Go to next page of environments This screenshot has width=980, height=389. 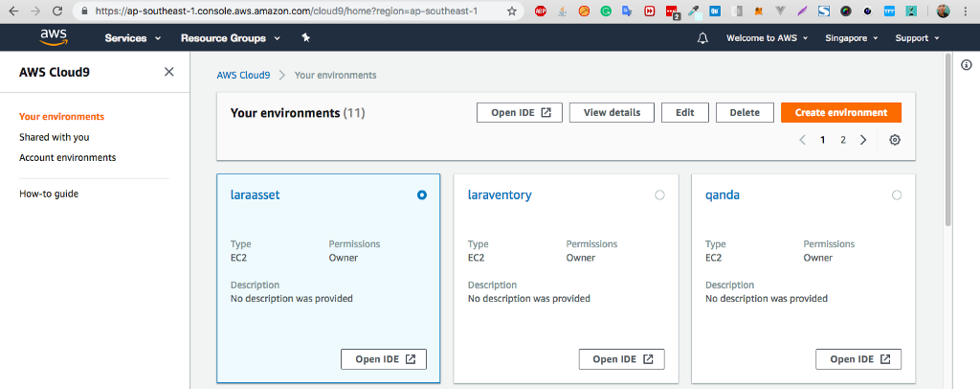(x=863, y=140)
